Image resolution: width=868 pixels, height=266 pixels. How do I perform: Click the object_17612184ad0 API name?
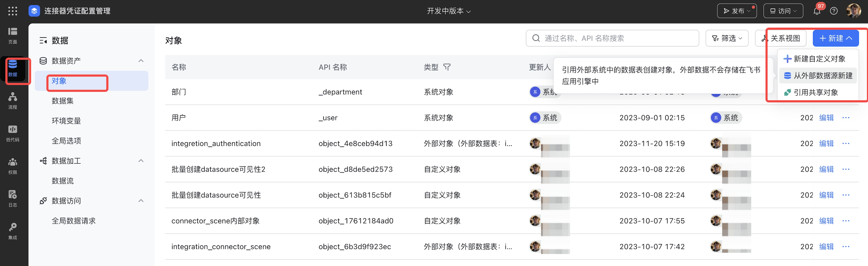356,221
